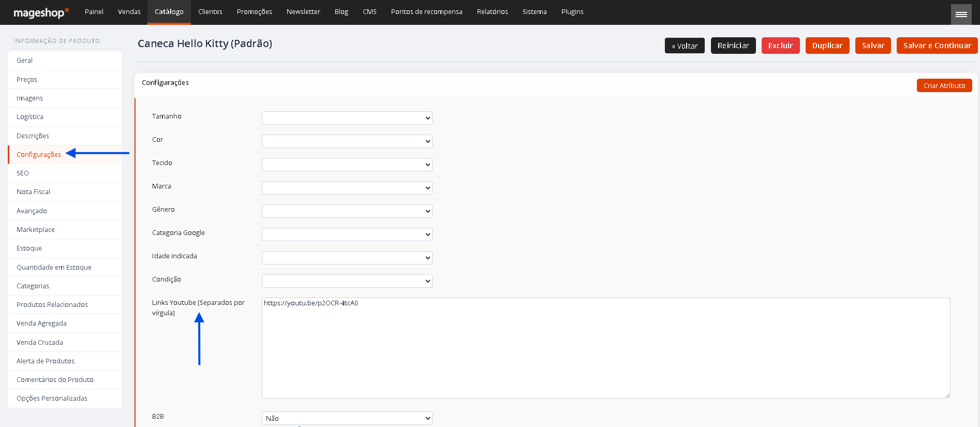The image size is (980, 427).
Task: Open the Categoria Google dropdown
Action: click(347, 234)
